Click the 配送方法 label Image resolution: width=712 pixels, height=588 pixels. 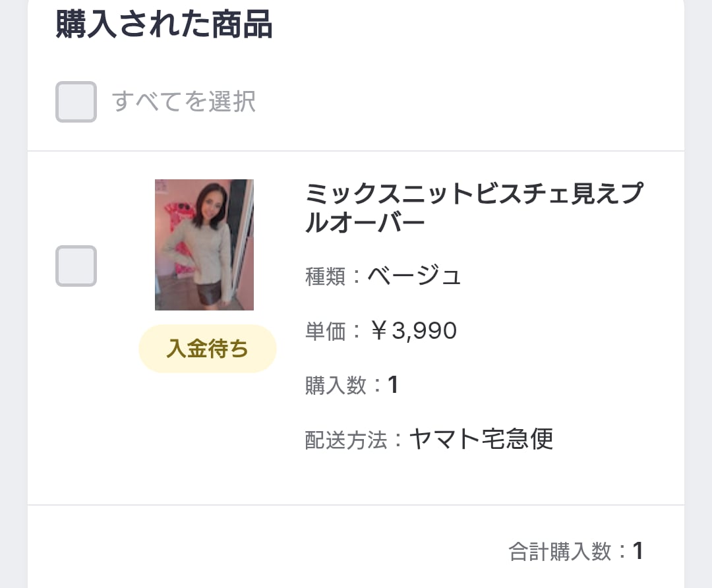click(345, 440)
